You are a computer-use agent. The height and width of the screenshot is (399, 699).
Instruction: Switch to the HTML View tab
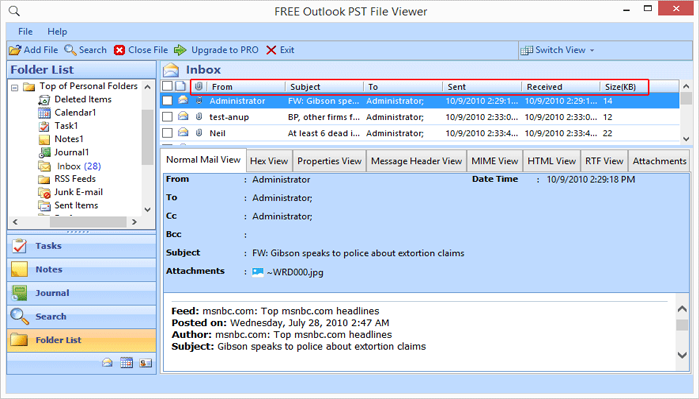click(x=551, y=161)
